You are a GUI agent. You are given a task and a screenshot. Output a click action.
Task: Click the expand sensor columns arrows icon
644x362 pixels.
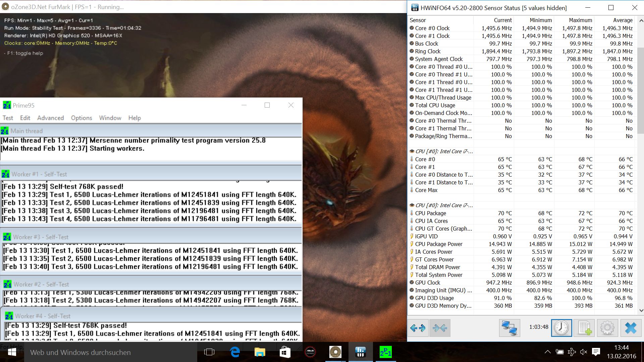click(x=418, y=327)
